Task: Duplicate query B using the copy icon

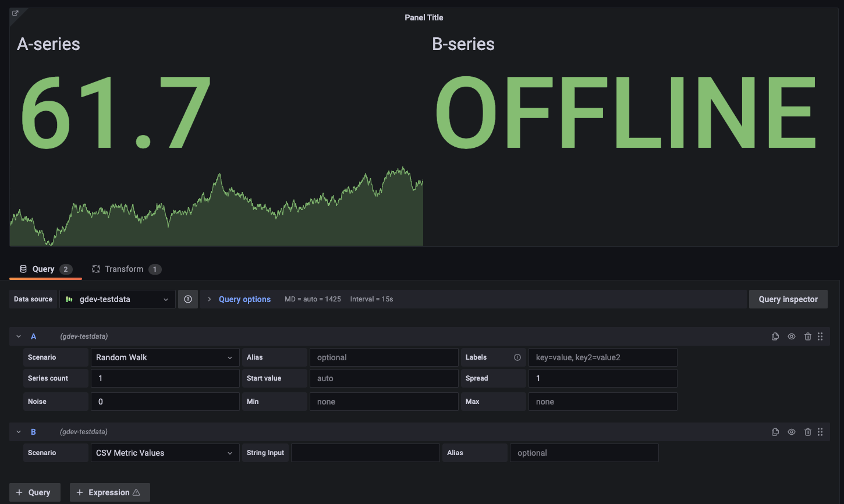Action: click(x=775, y=431)
